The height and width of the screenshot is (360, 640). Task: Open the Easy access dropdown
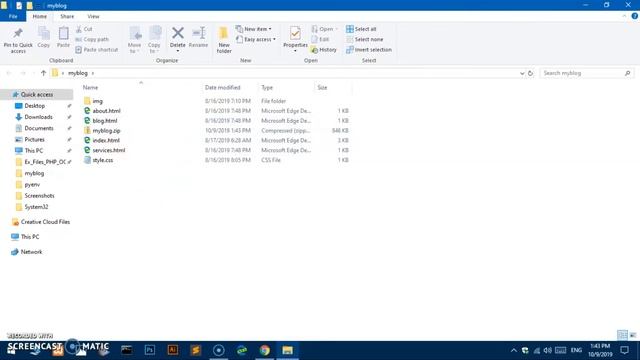[x=256, y=39]
